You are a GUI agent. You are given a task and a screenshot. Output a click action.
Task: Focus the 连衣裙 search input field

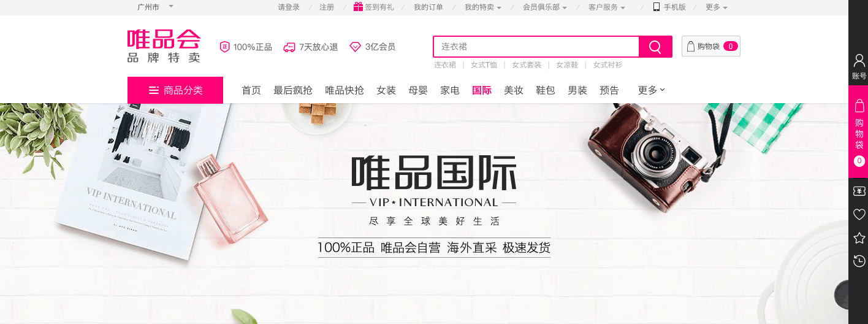(x=536, y=47)
